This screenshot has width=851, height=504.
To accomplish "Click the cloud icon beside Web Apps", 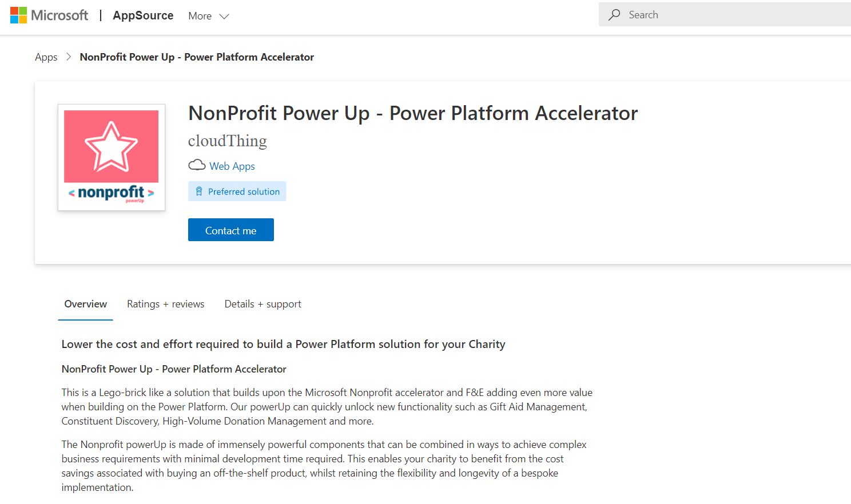I will click(x=197, y=165).
